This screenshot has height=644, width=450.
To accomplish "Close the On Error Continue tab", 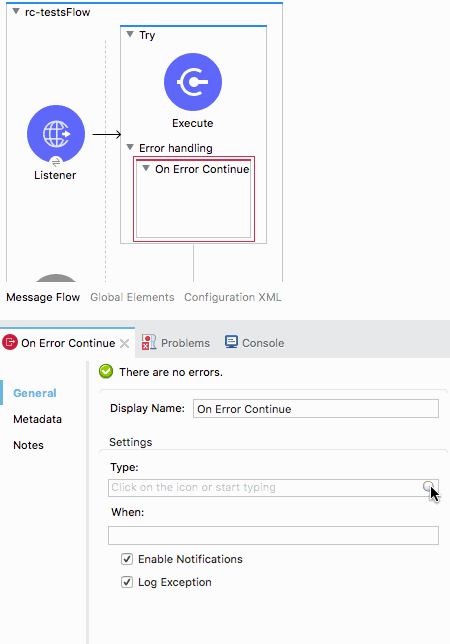I will (x=124, y=343).
